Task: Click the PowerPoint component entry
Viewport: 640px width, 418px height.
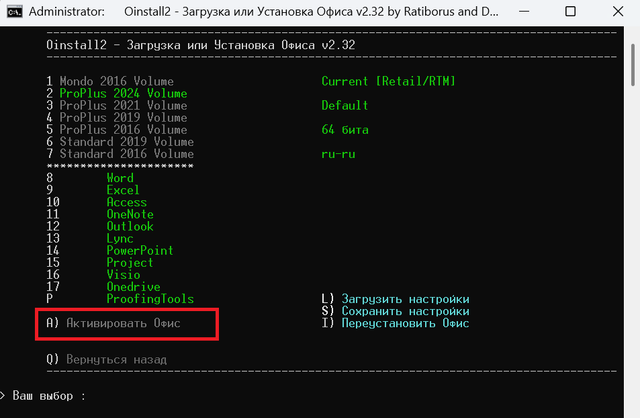Action: click(140, 250)
